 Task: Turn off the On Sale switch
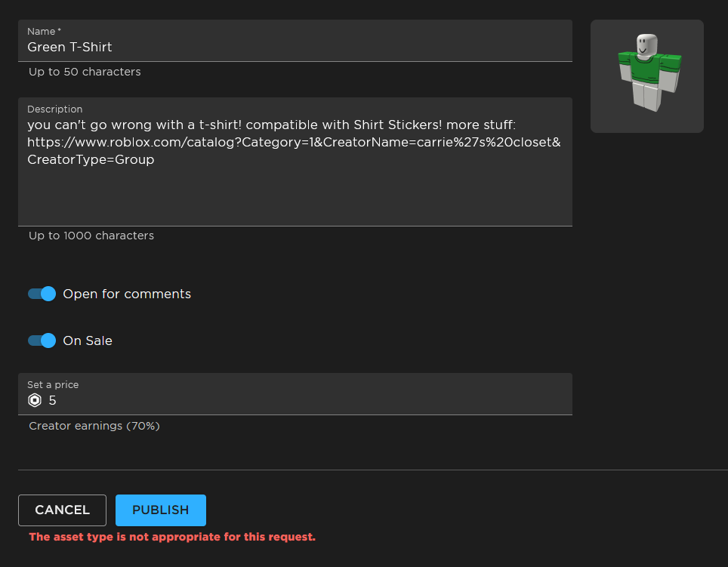point(42,341)
